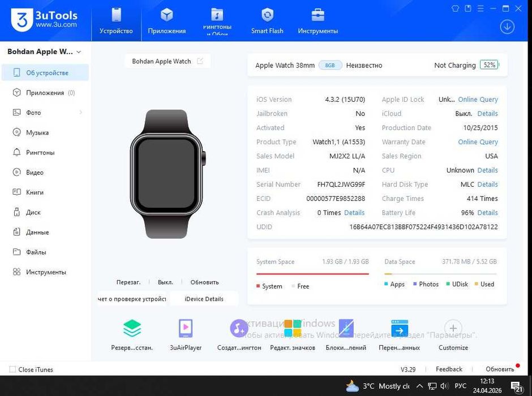This screenshot has height=396, width=532.
Task: Open Приложения (0) in sidebar
Action: point(45,93)
